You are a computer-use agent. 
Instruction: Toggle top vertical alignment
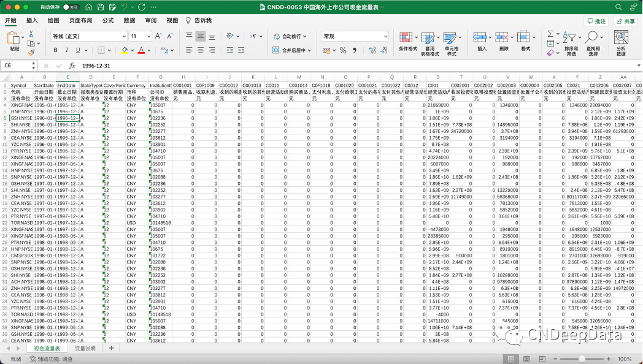[x=189, y=36]
